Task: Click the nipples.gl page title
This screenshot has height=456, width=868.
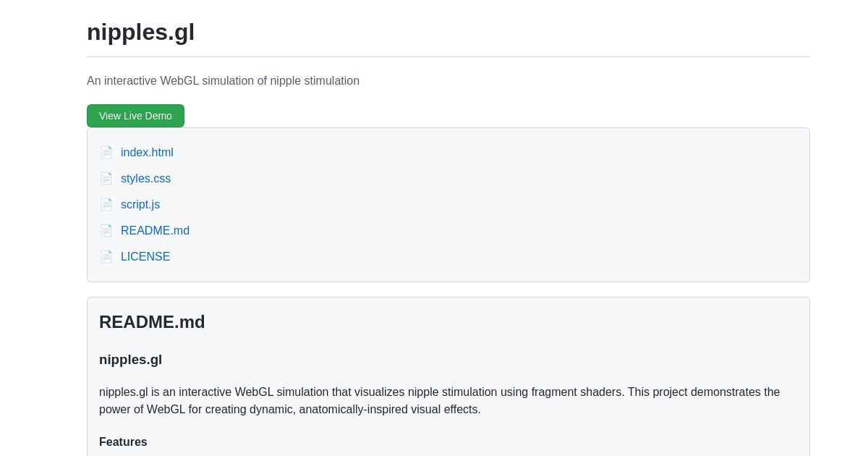Action: (x=140, y=32)
